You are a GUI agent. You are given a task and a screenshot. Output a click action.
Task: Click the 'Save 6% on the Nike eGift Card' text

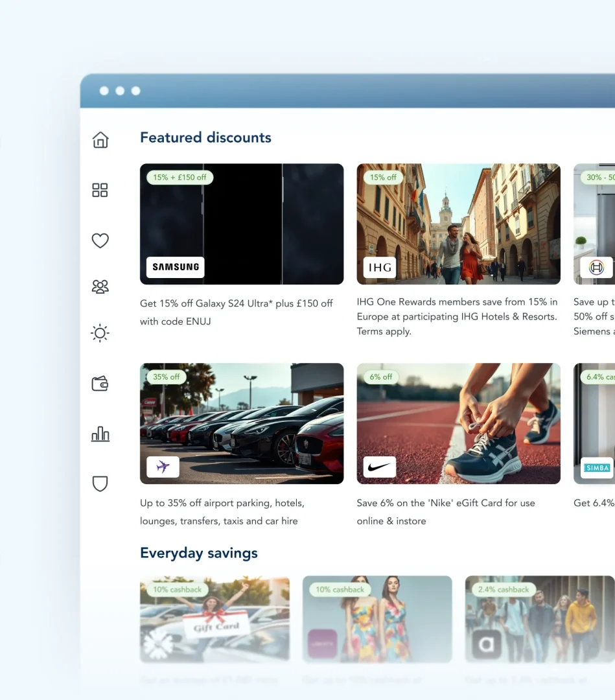pos(446,511)
